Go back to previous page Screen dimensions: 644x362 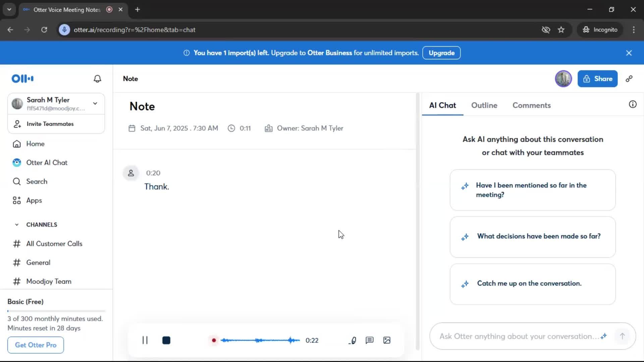[x=10, y=29]
